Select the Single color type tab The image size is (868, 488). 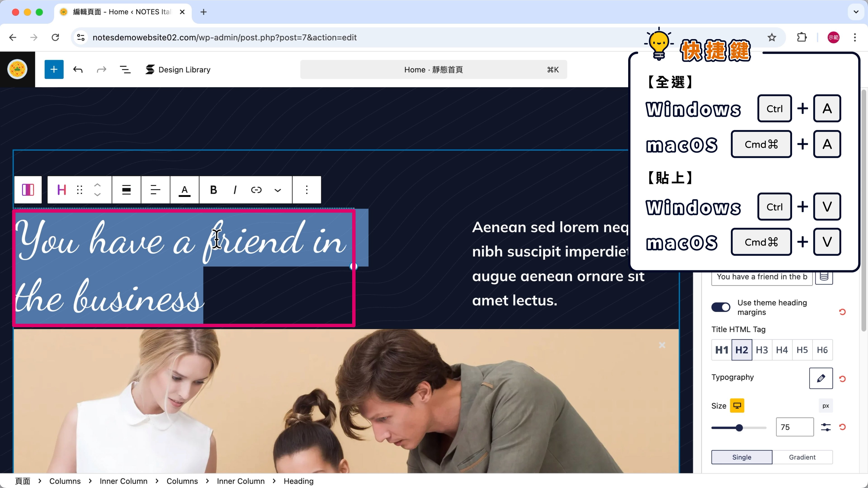(742, 457)
